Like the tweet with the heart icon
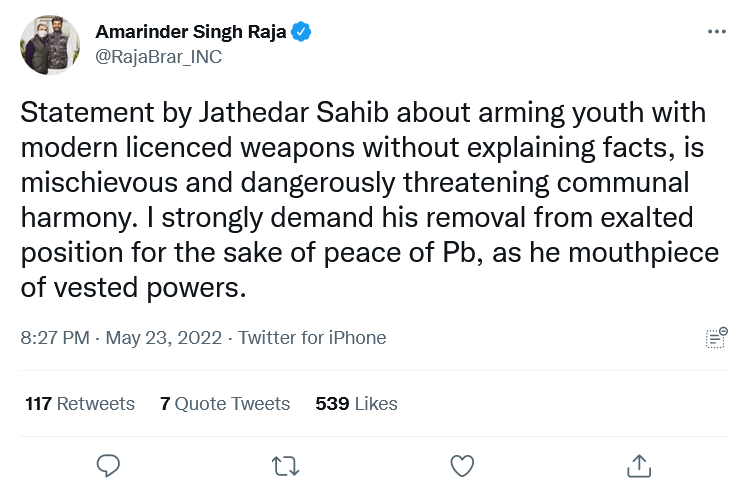Image resolution: width=748 pixels, height=495 pixels. [461, 465]
